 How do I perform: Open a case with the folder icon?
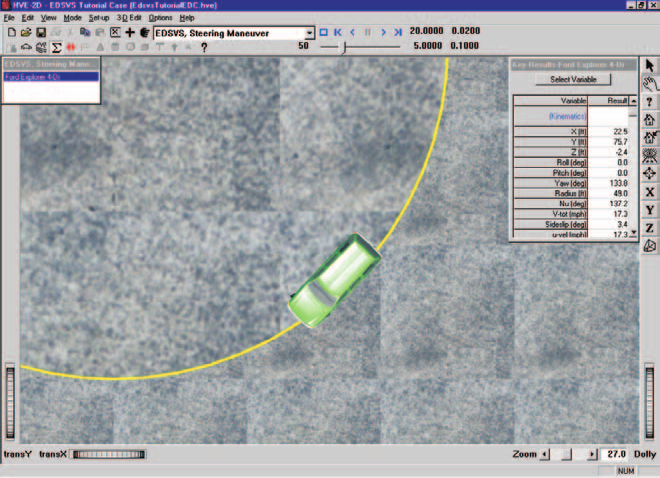click(26, 32)
